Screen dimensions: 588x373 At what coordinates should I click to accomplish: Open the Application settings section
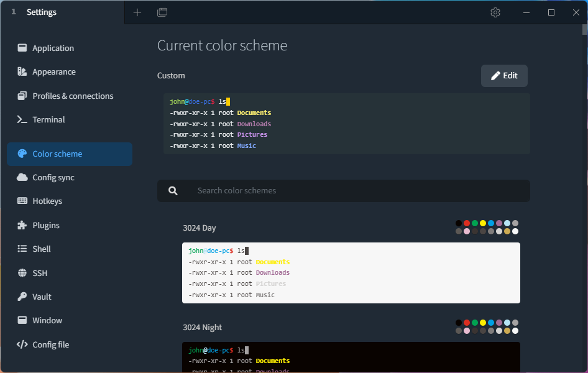click(70, 48)
